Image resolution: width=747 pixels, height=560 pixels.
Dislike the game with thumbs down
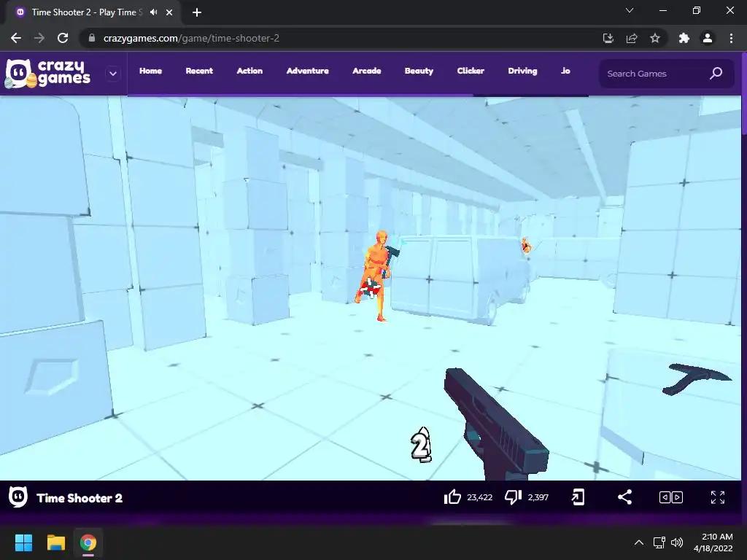(x=513, y=497)
